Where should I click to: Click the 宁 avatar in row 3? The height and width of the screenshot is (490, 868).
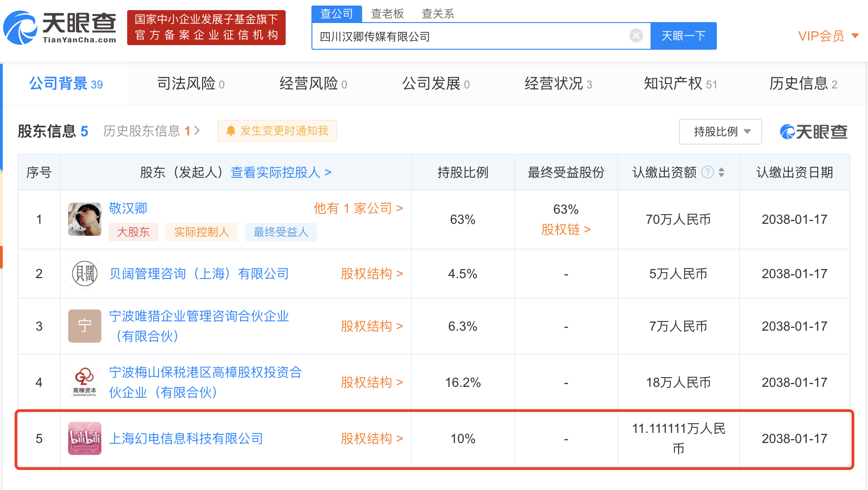[x=84, y=326]
